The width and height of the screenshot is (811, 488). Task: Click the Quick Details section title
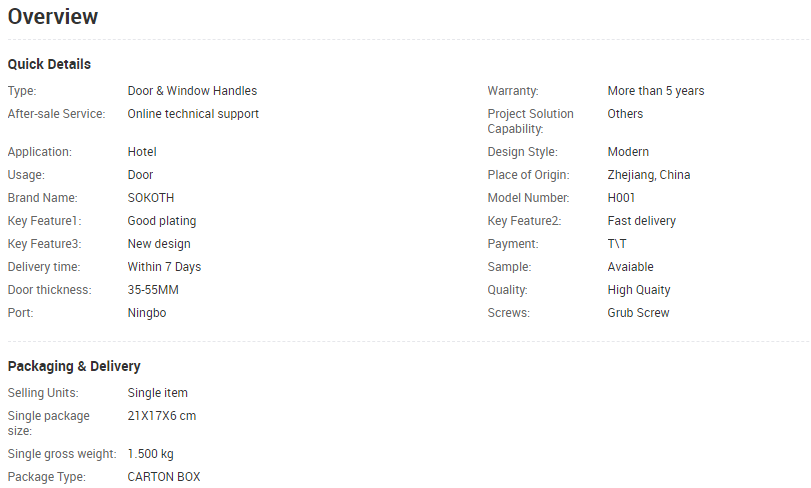pyautogui.click(x=49, y=64)
